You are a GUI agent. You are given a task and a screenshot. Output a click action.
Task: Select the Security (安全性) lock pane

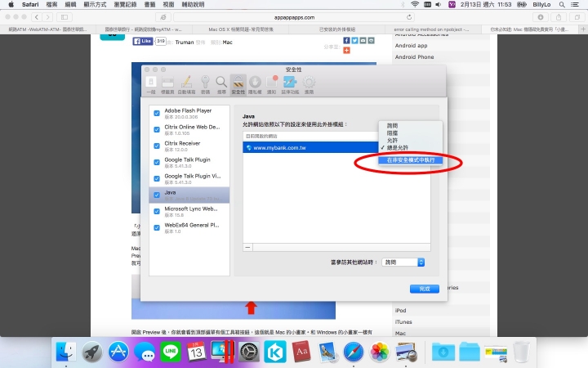238,85
